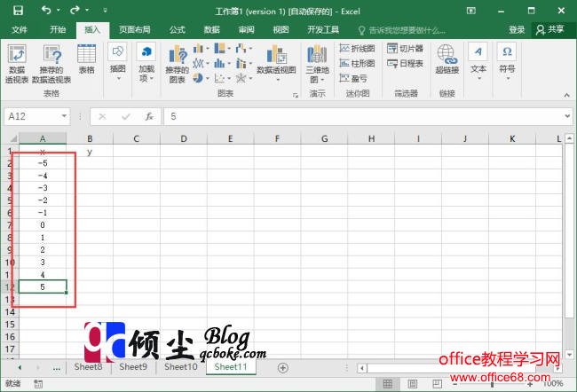Insert a scatter or bubble chart
The image size is (577, 392).
pos(222,78)
